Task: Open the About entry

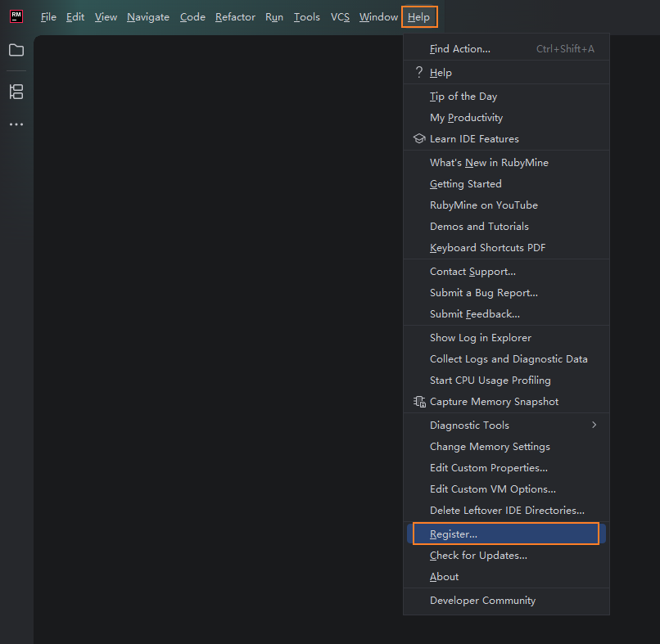Action: tap(506, 576)
